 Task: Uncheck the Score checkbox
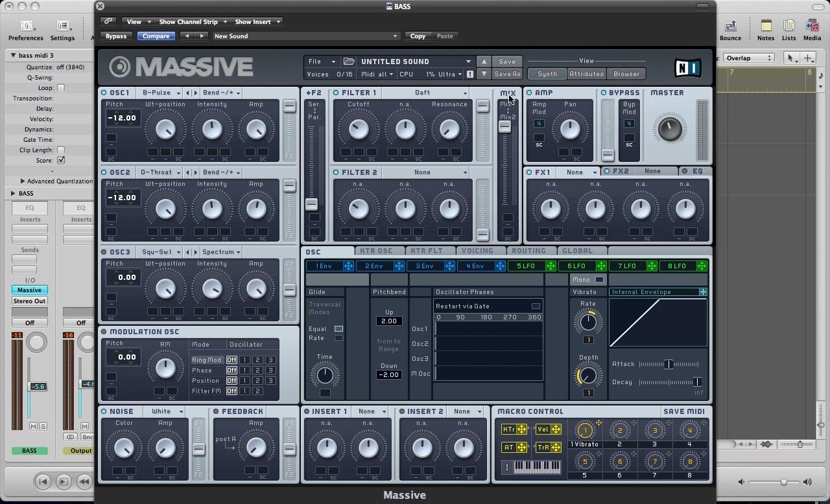[61, 160]
